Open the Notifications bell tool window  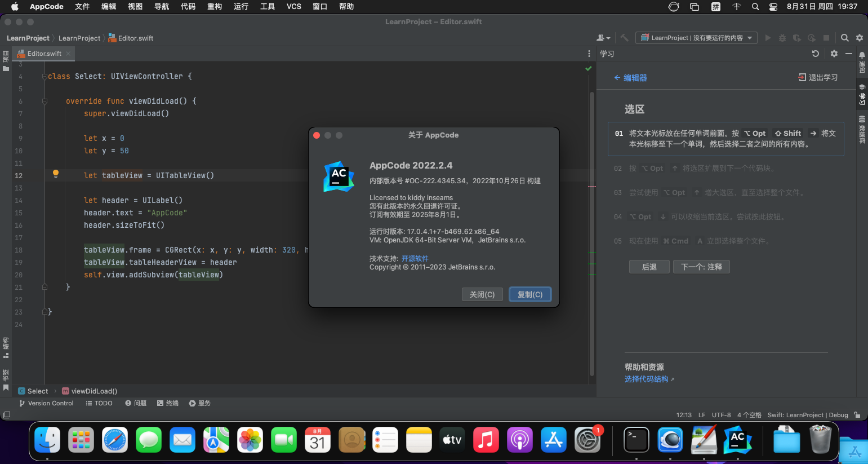(862, 62)
